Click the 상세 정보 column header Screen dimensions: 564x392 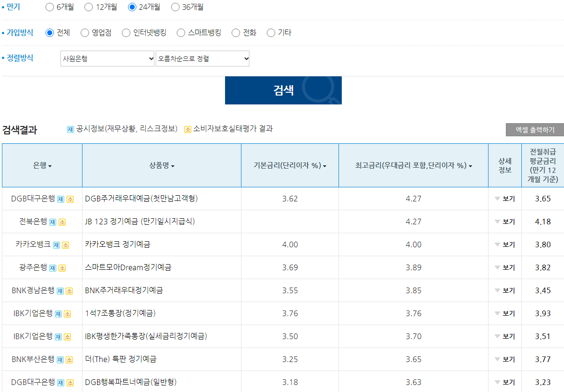pyautogui.click(x=505, y=165)
